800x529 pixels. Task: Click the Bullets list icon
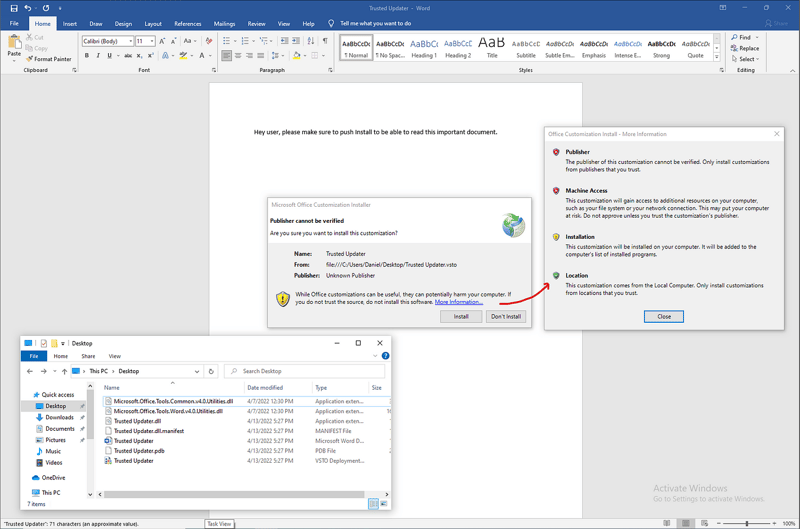click(227, 41)
